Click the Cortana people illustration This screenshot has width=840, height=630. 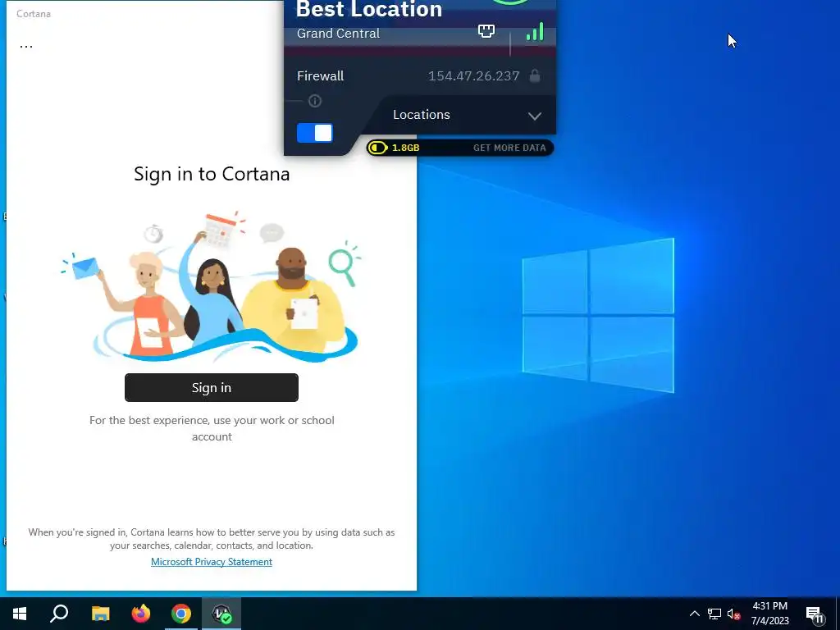212,286
